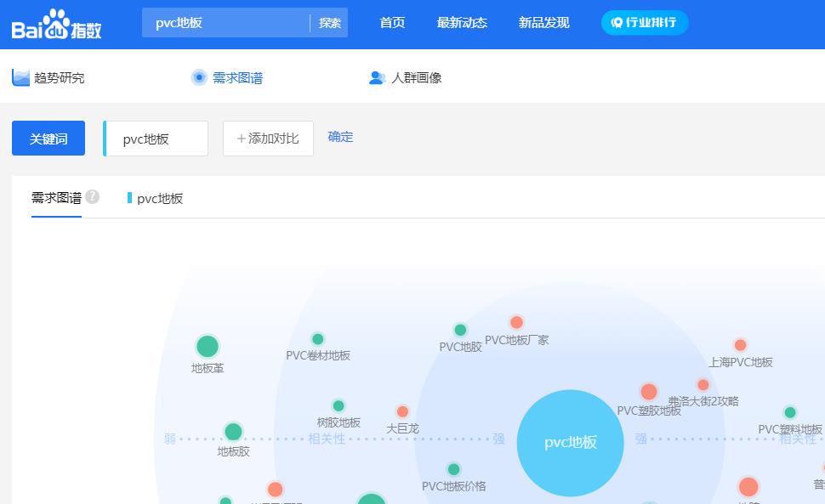Click 首页 in top navigation

pyautogui.click(x=391, y=23)
